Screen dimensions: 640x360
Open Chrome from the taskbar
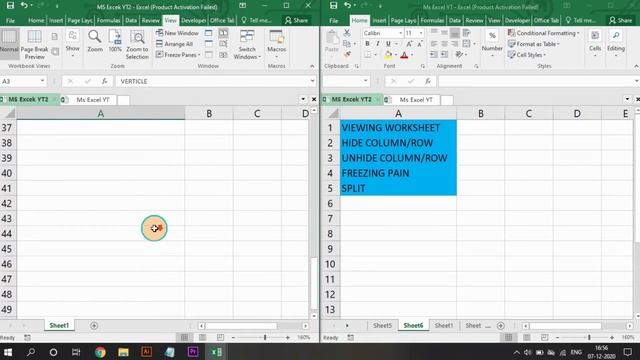tap(100, 352)
